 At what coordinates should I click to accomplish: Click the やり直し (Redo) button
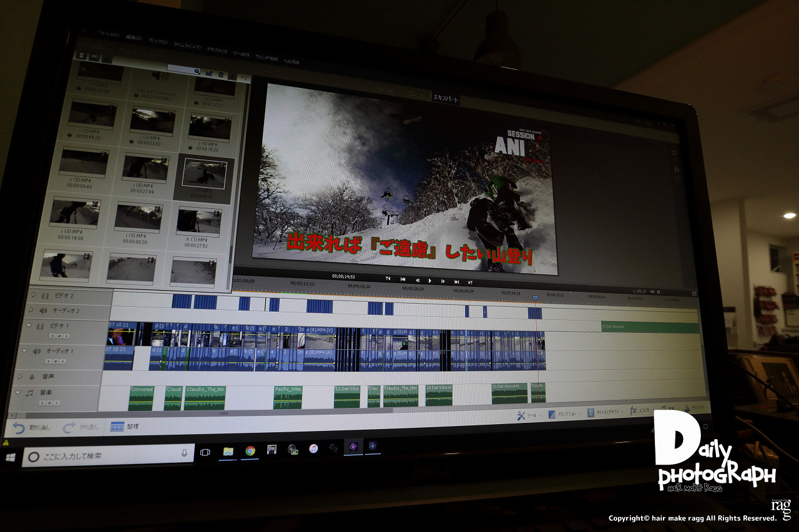click(69, 428)
